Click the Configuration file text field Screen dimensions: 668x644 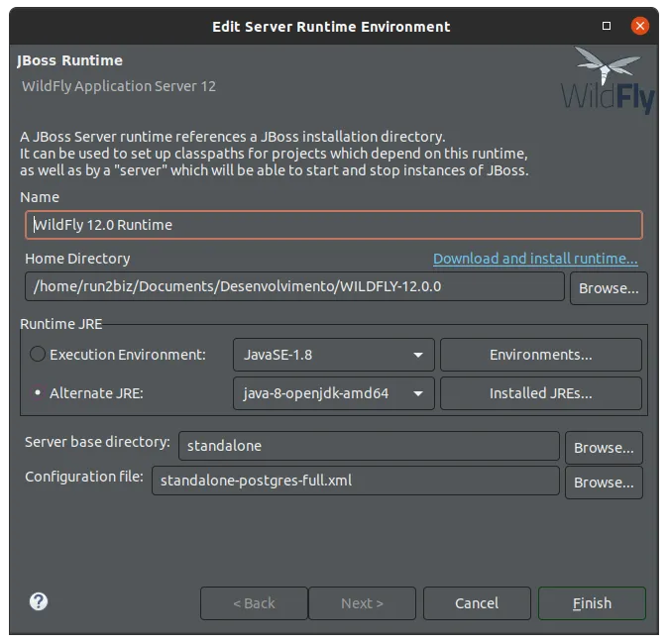[355, 480]
